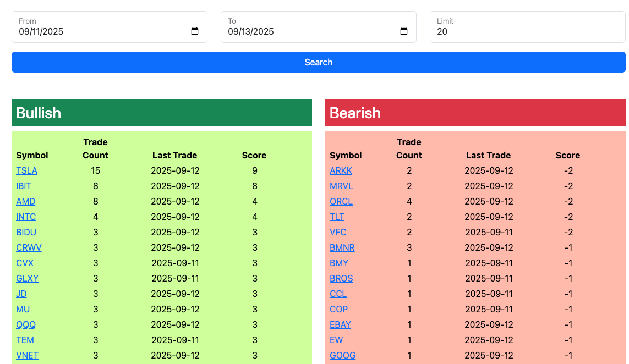Open the AMD symbol link
Screen dimensions: 629x364
tap(26, 202)
